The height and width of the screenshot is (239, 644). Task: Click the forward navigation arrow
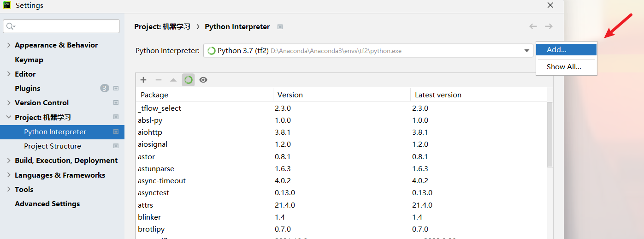click(x=549, y=26)
